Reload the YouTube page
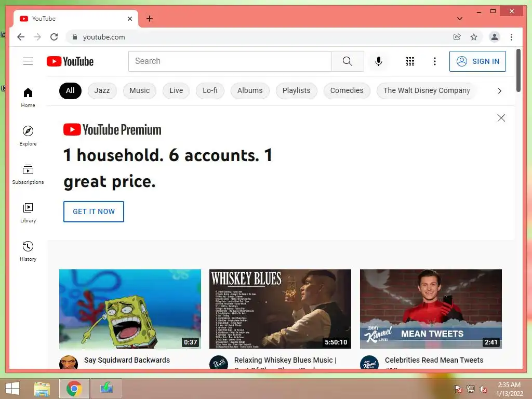This screenshot has width=532, height=399. pos(54,37)
